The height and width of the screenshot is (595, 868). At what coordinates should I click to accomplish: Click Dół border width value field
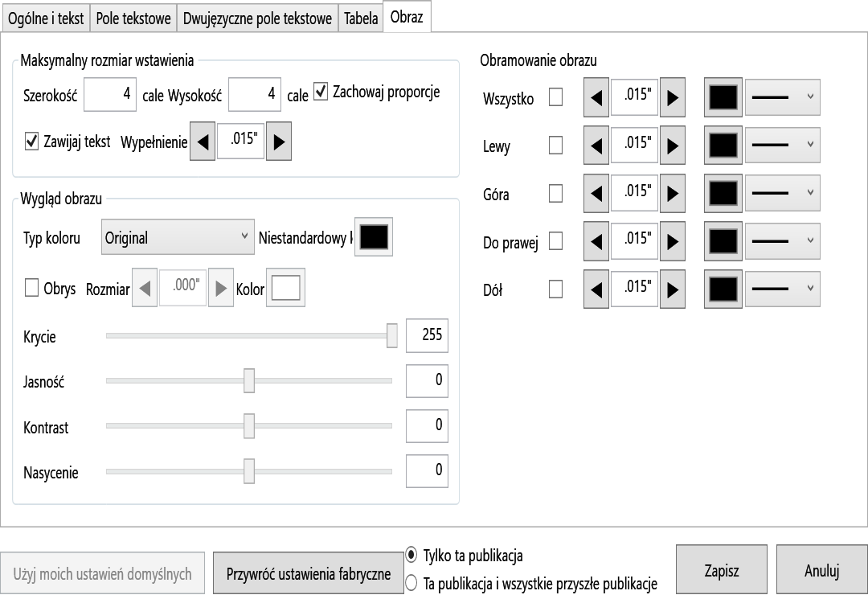click(634, 289)
